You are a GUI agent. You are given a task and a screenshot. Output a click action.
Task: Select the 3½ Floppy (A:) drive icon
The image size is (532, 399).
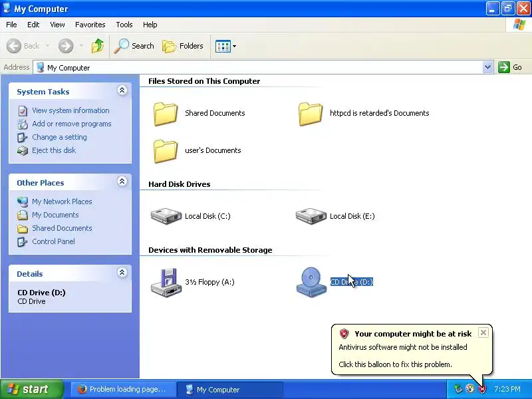tap(166, 282)
